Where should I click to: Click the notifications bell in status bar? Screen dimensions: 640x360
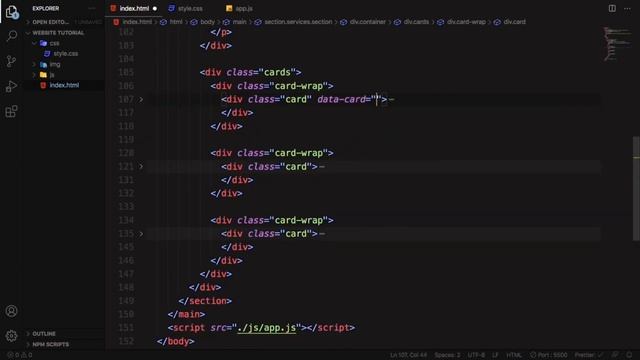pyautogui.click(x=629, y=355)
